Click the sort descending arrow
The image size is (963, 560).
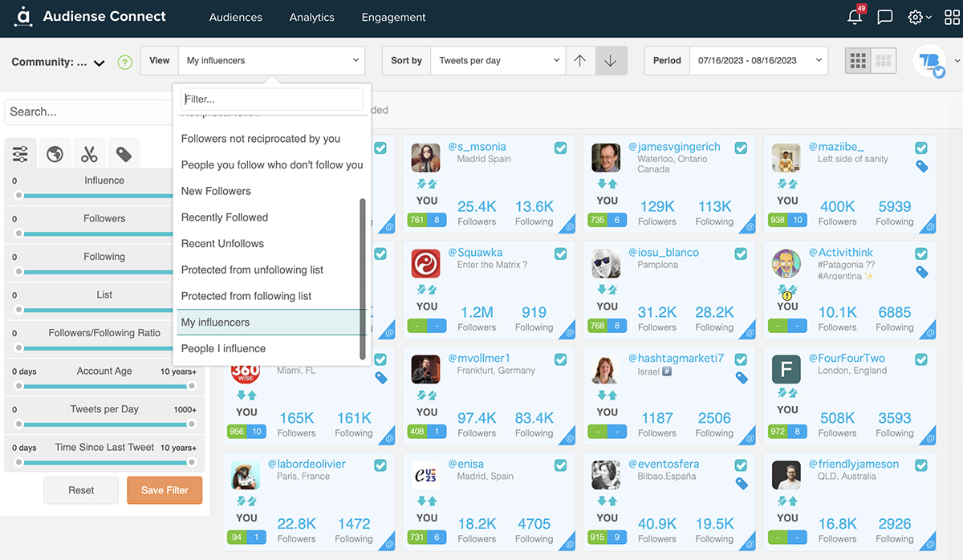pyautogui.click(x=611, y=60)
